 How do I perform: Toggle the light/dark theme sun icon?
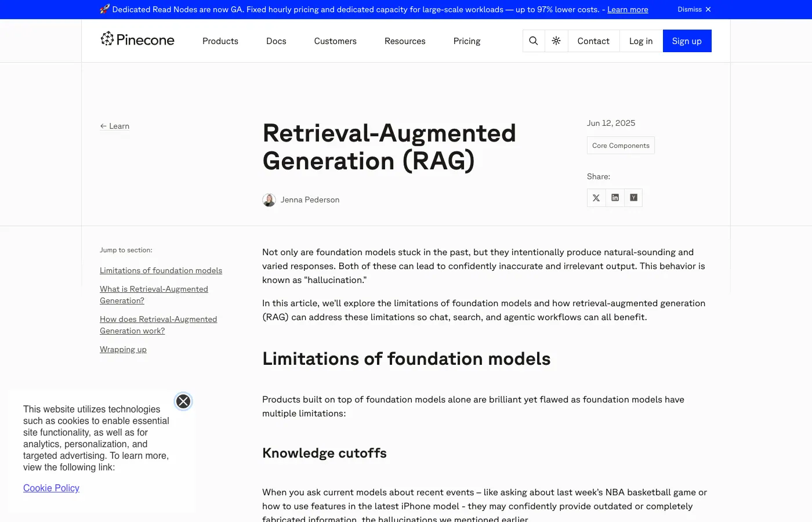[x=556, y=41]
